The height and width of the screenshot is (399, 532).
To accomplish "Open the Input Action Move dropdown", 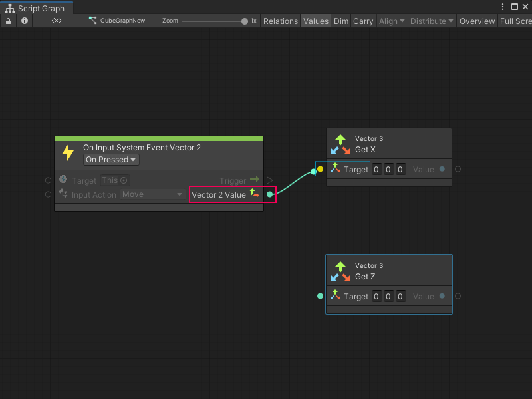I will (x=152, y=194).
